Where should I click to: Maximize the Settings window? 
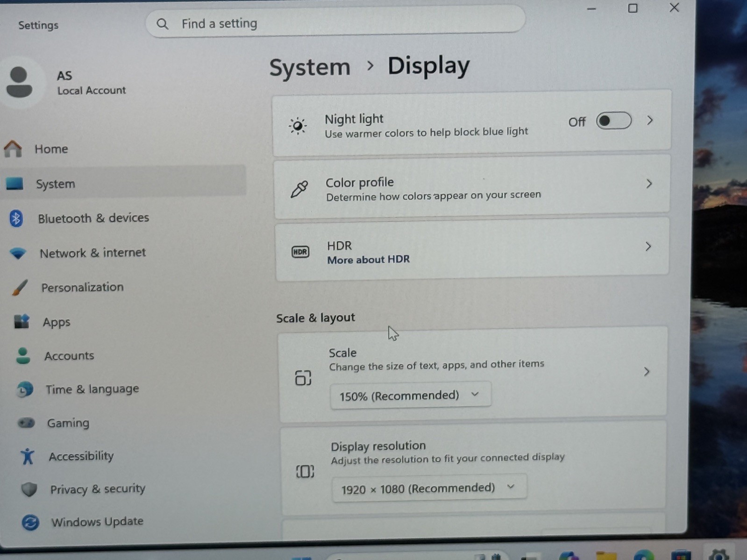pyautogui.click(x=633, y=8)
